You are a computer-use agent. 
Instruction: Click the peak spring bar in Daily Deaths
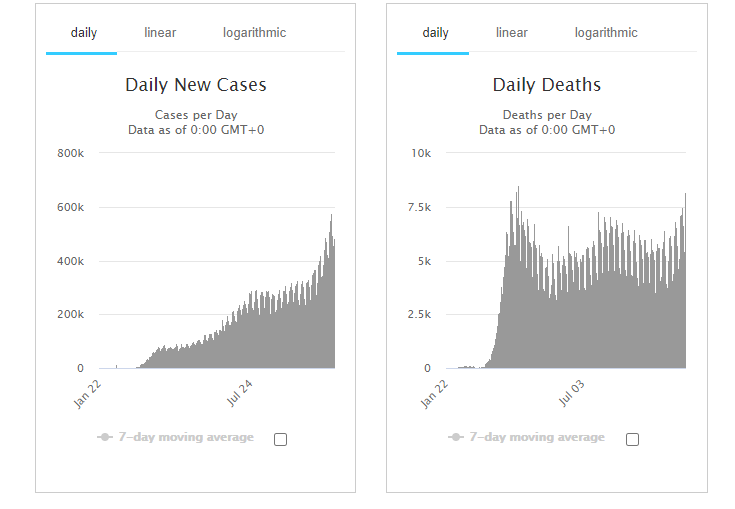click(518, 277)
